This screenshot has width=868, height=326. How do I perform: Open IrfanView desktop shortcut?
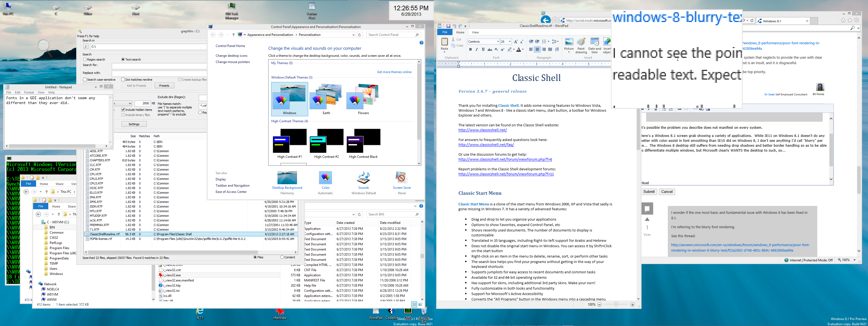(280, 314)
